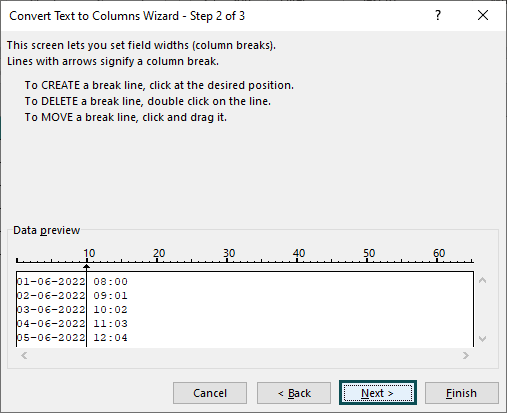
Task: Click the date text 01-06-2022
Action: click(51, 282)
